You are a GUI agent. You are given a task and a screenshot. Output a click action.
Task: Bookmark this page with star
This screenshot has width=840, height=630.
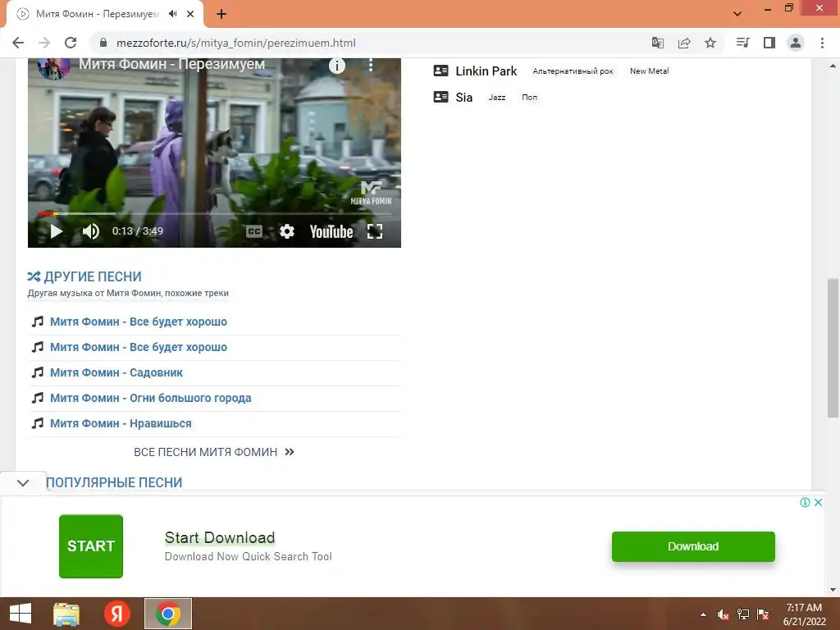[x=710, y=43]
